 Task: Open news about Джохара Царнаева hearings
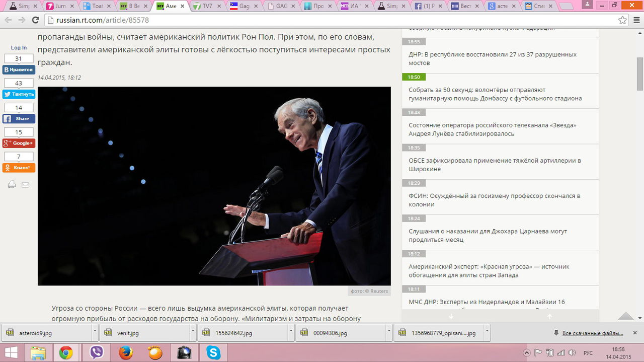(x=488, y=235)
